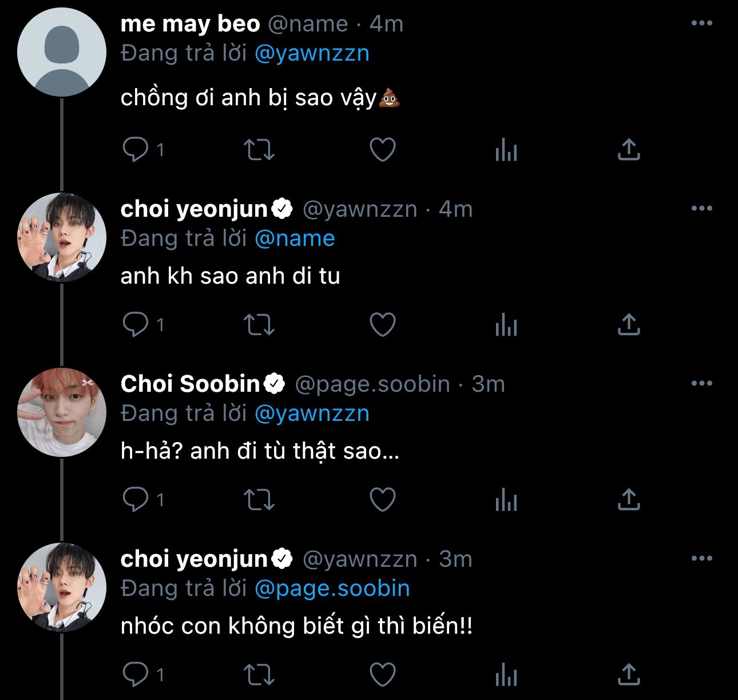Open more options on the last choi yeonjun tweet

coord(701,559)
